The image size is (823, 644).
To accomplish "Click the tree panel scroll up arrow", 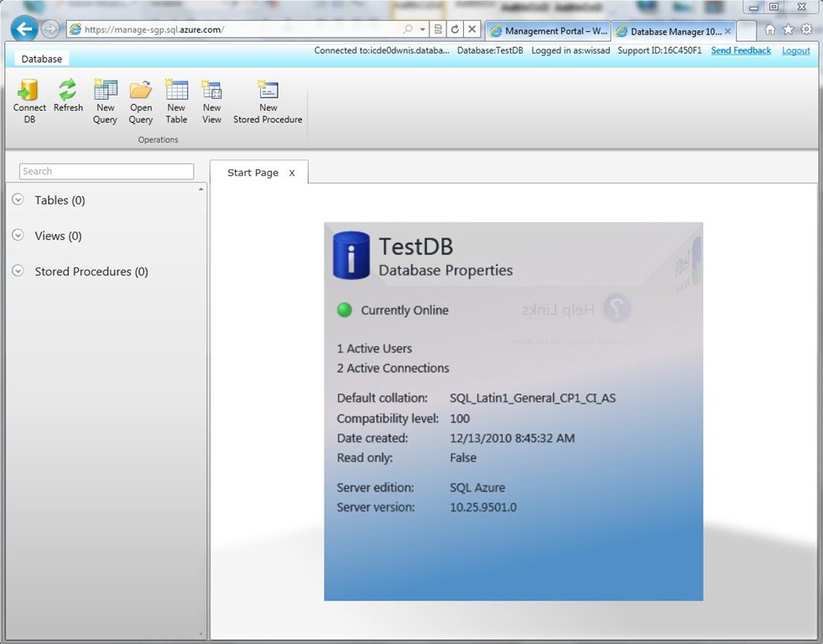I will [201, 189].
